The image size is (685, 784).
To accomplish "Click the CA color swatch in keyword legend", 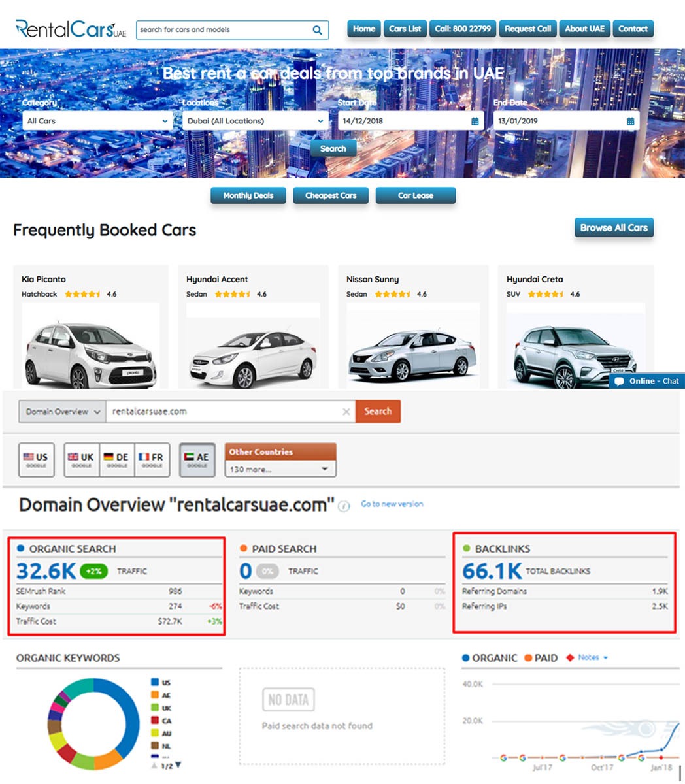I will pos(155,721).
